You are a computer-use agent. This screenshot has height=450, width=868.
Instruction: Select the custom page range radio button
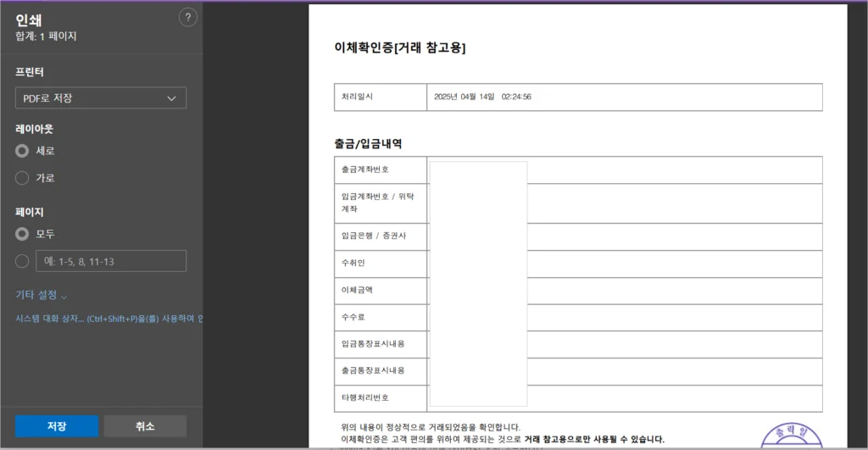tap(23, 261)
